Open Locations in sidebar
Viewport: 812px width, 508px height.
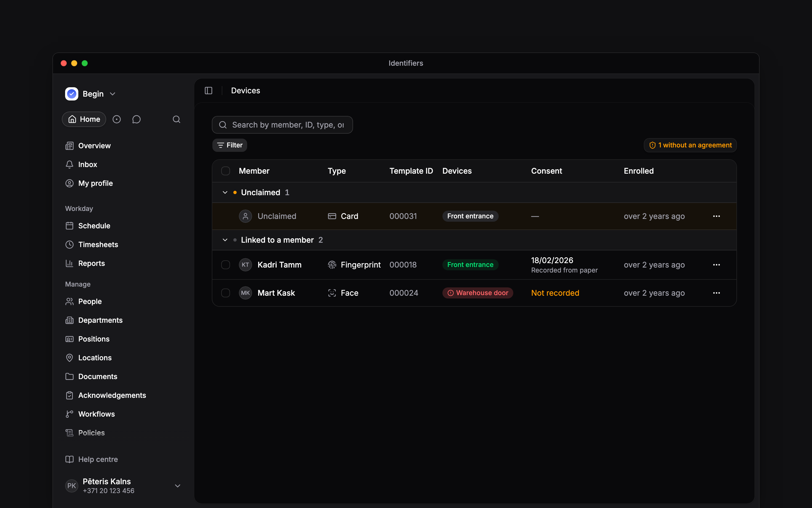[89, 358]
